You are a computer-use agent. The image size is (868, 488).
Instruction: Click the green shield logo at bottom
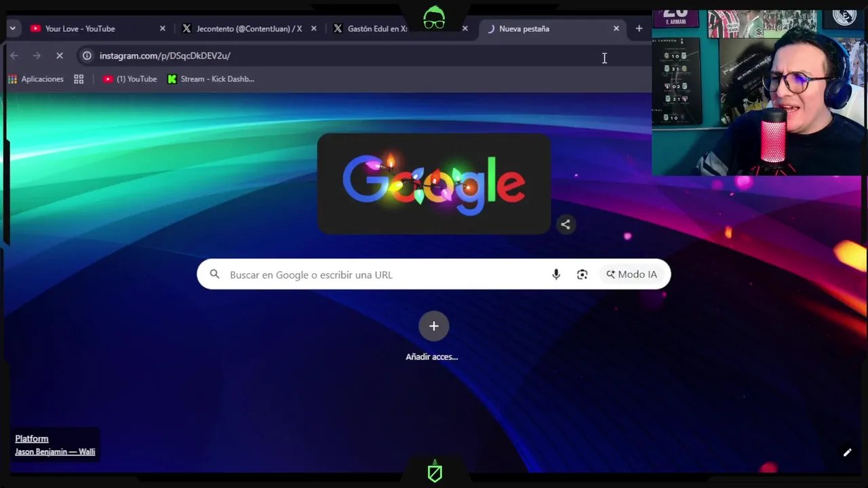click(435, 472)
